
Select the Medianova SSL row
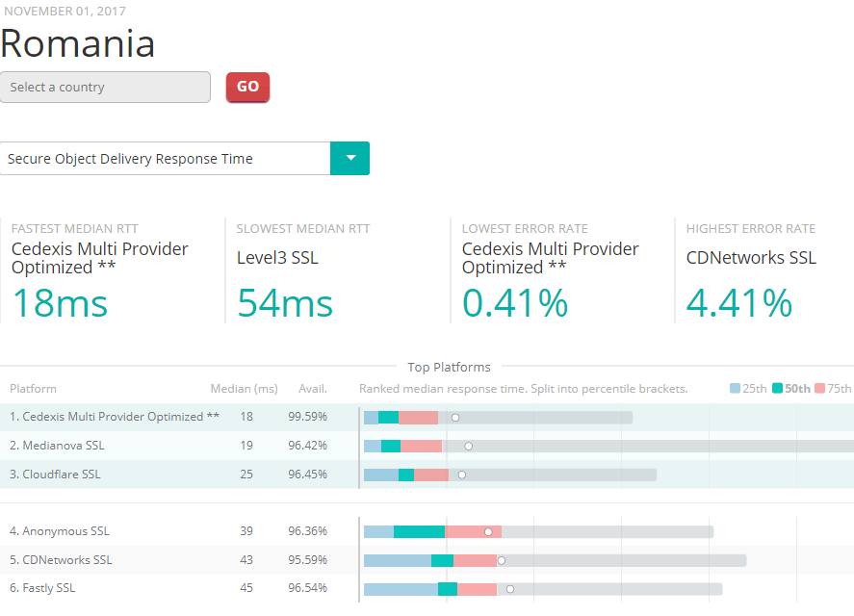[x=427, y=446]
